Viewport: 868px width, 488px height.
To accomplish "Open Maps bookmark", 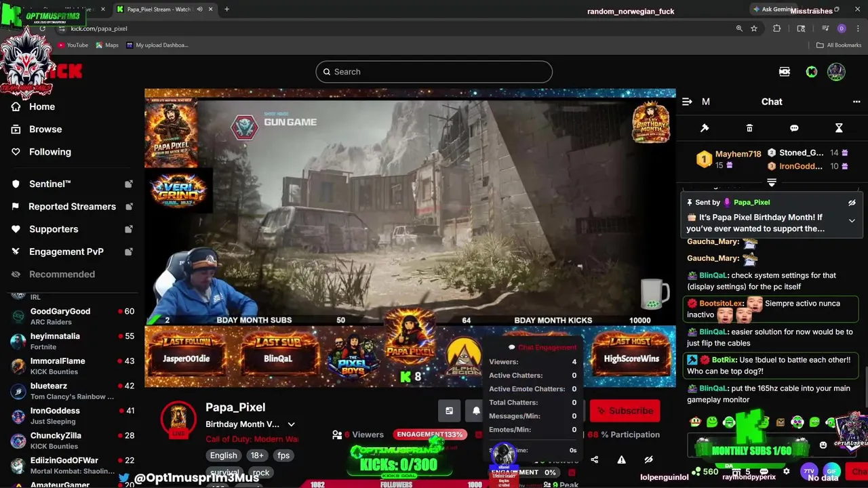I will (x=107, y=45).
